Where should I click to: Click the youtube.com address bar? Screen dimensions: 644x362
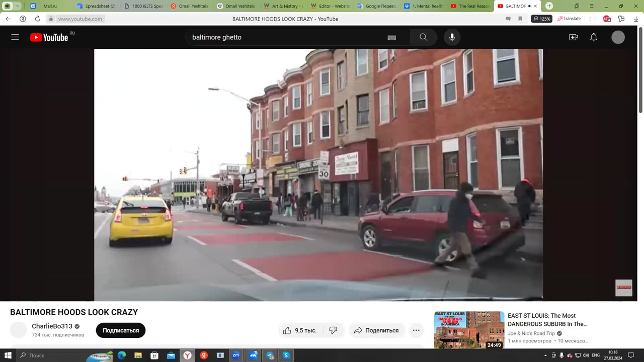(80, 19)
